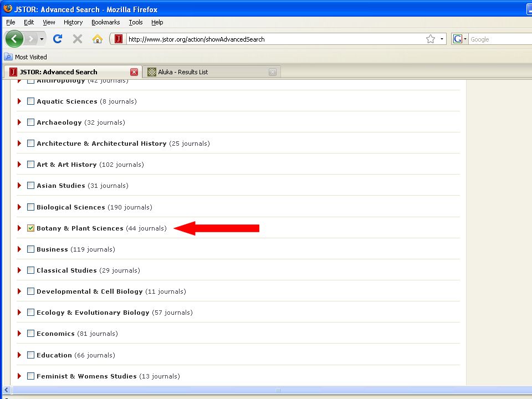Click the Firefox logo in the title bar
The width and height of the screenshot is (532, 399).
pos(7,8)
